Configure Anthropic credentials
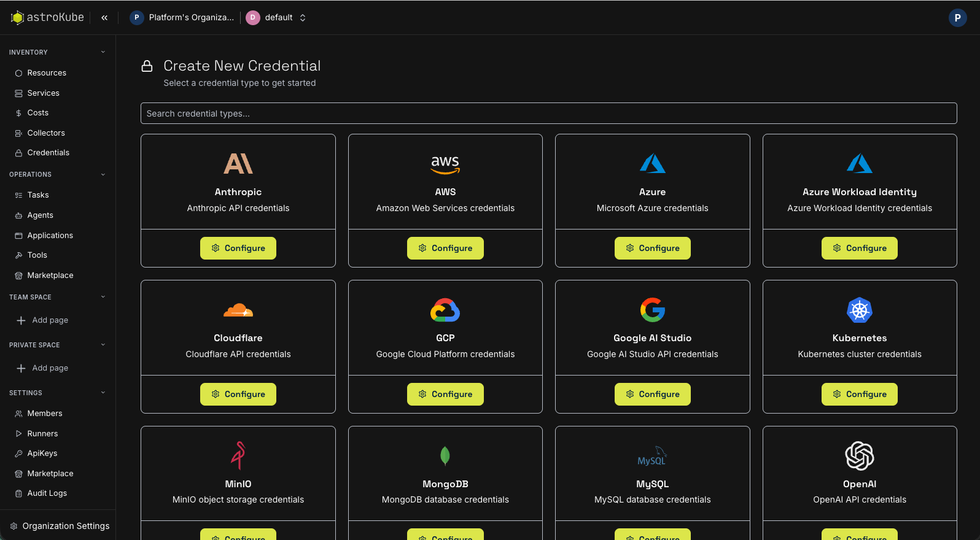This screenshot has width=980, height=540. (x=238, y=248)
